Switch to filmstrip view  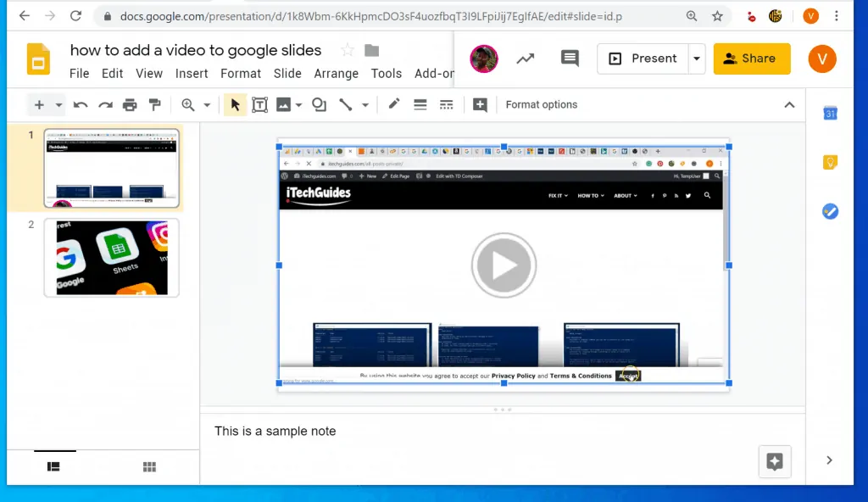[54, 466]
